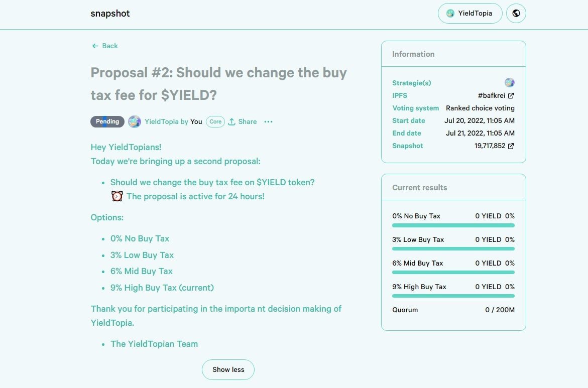Click the YieldTopia icon in header button
The image size is (588, 388).
[450, 14]
